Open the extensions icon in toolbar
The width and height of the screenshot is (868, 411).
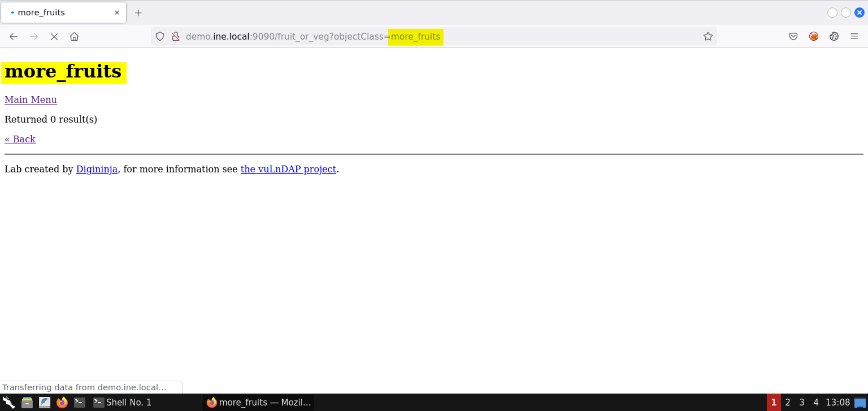point(834,37)
